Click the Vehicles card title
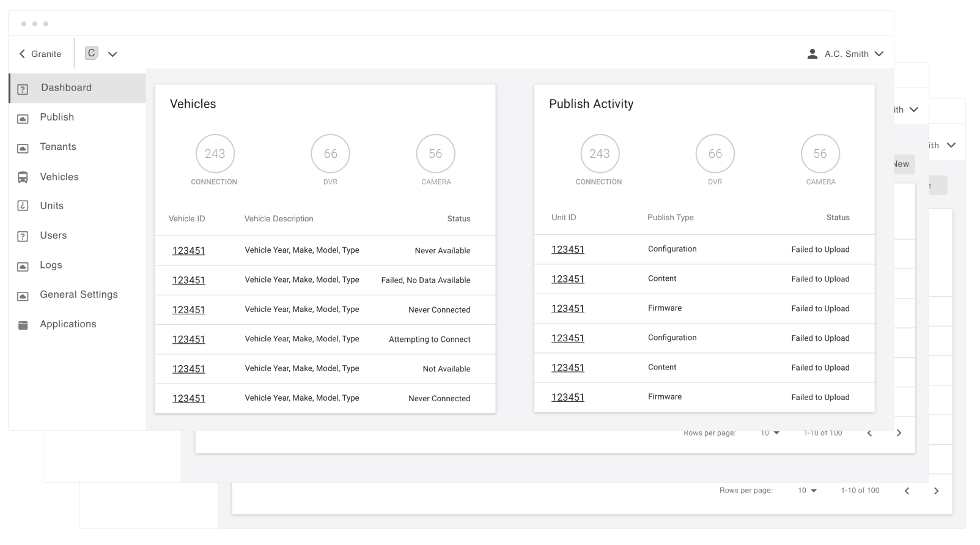Screen dimensions: 980x545 (x=193, y=104)
